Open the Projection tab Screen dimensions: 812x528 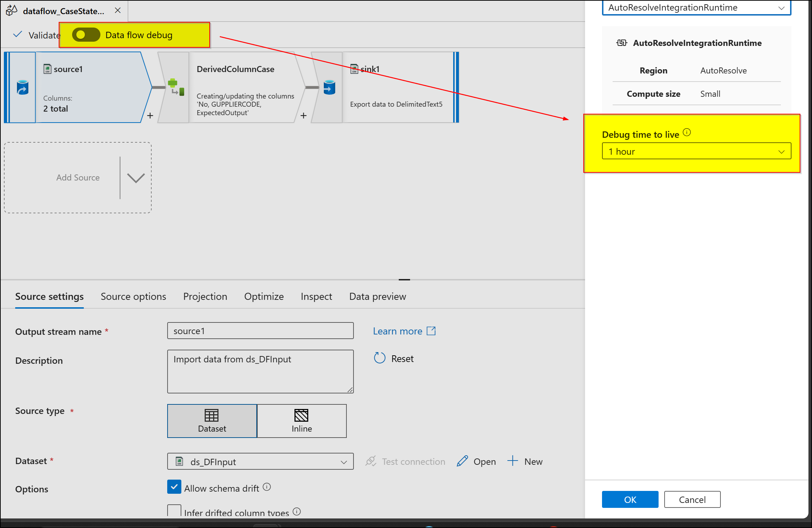[x=205, y=296]
